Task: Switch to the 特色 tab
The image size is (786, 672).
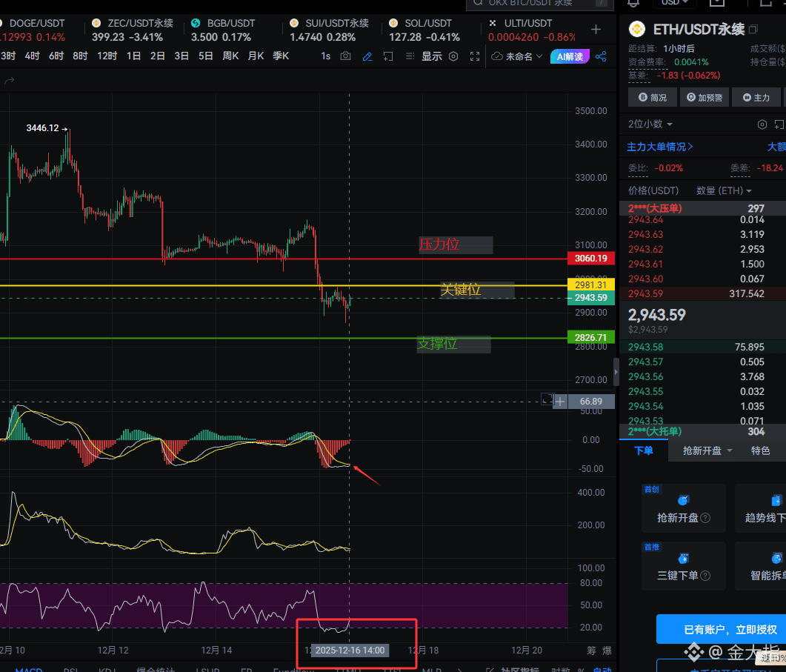Action: (x=760, y=450)
